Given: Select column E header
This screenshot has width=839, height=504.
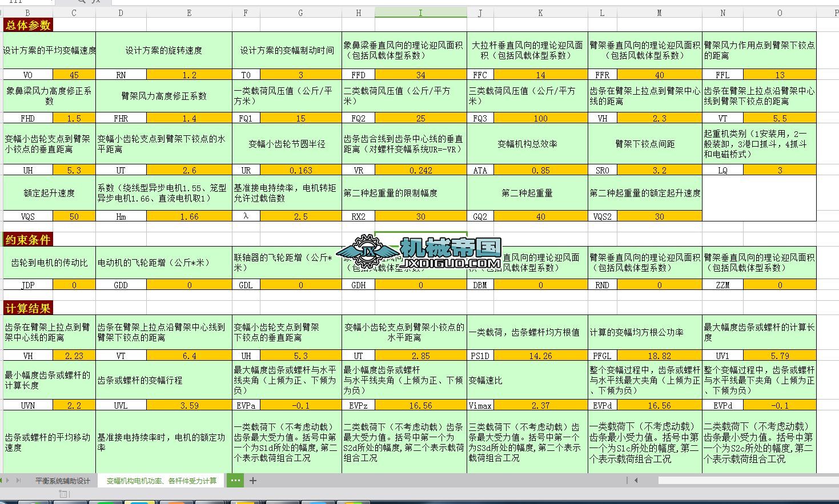Looking at the screenshot, I should 190,13.
